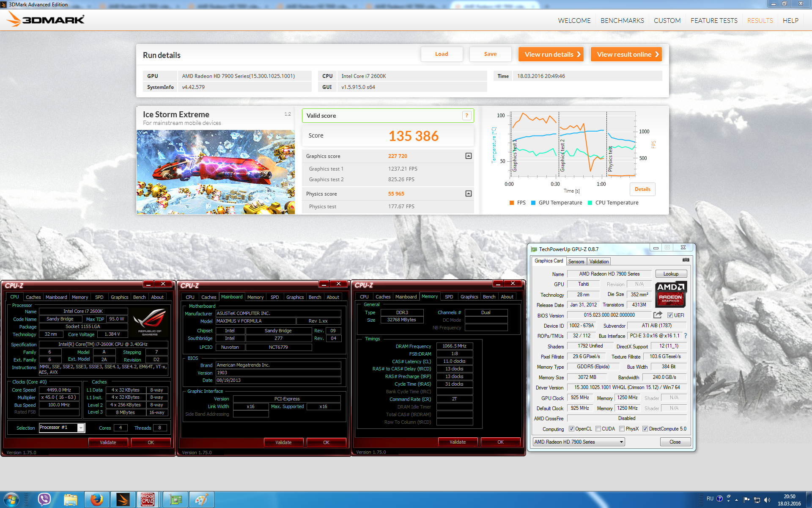Image resolution: width=812 pixels, height=508 pixels.
Task: Click the CPU Temperature legend green marker
Action: (590, 203)
